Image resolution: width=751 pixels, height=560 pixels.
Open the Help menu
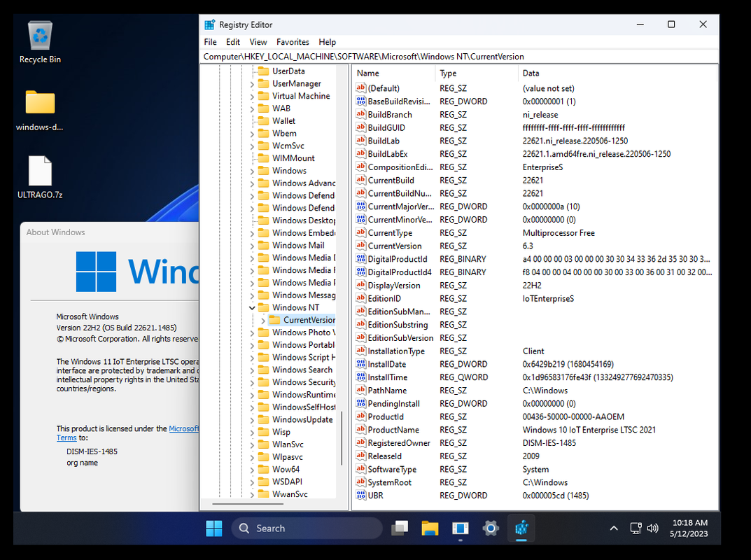327,42
